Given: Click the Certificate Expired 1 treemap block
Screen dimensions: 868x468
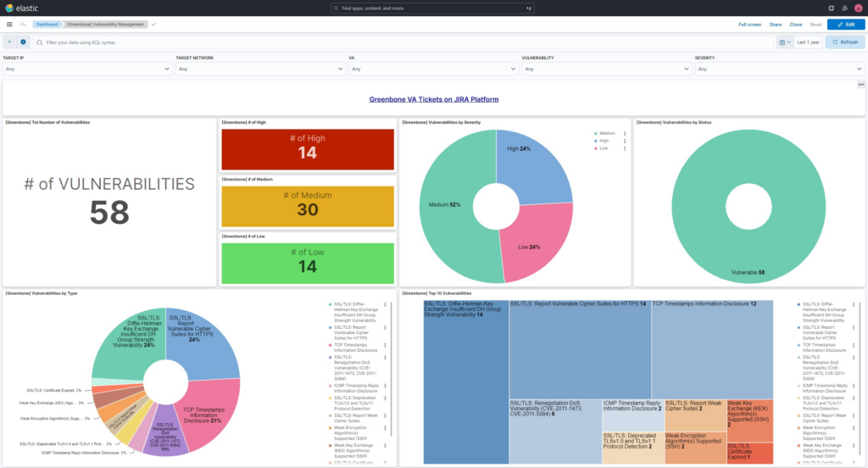Looking at the screenshot, I should click(749, 453).
